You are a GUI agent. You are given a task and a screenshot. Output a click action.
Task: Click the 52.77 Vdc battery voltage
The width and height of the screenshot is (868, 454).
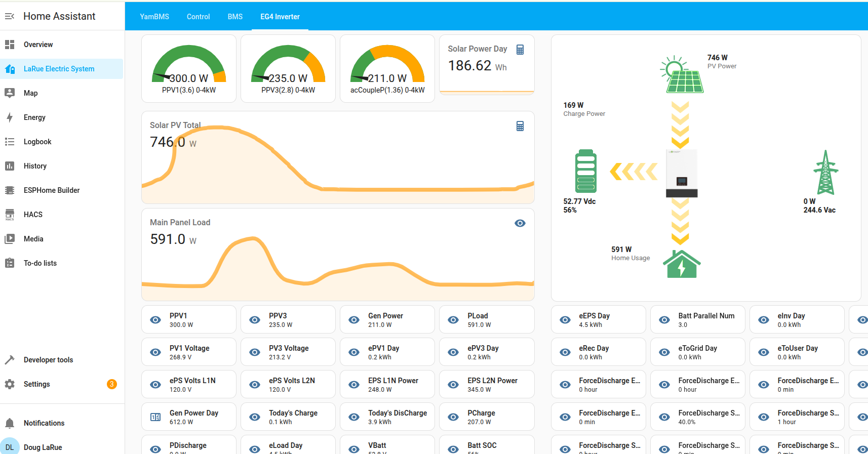(579, 201)
